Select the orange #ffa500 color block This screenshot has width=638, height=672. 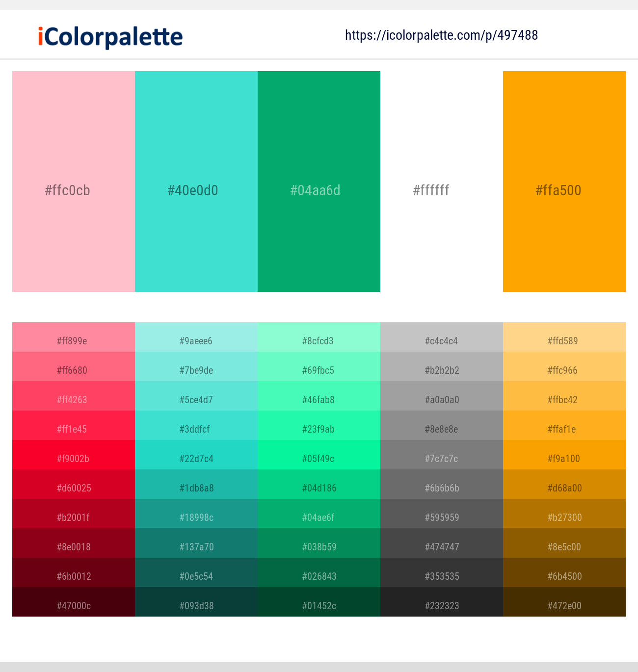[x=564, y=181]
